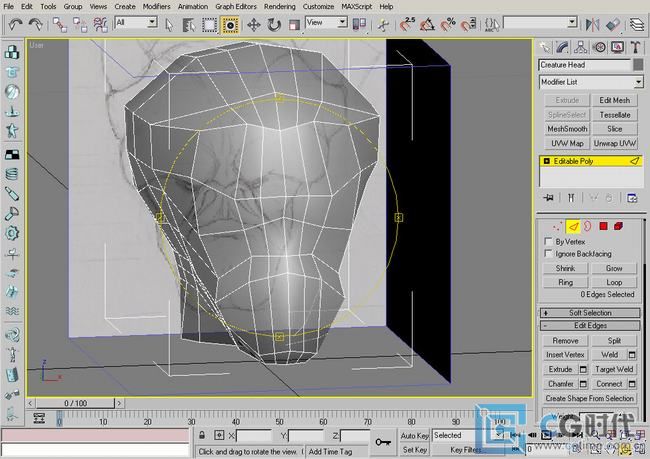The image size is (650, 459).
Task: Select Vertex sub-object level icon
Action: tap(558, 226)
